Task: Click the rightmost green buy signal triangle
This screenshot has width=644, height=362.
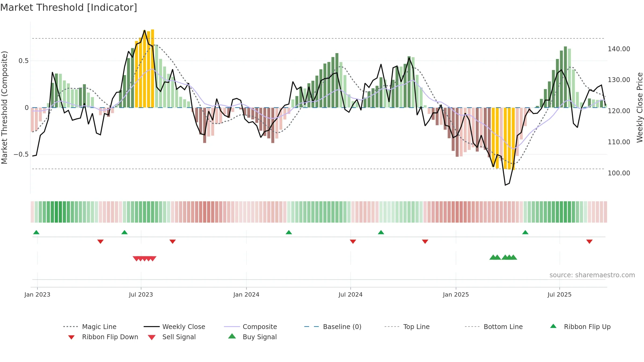Action: coord(513,257)
